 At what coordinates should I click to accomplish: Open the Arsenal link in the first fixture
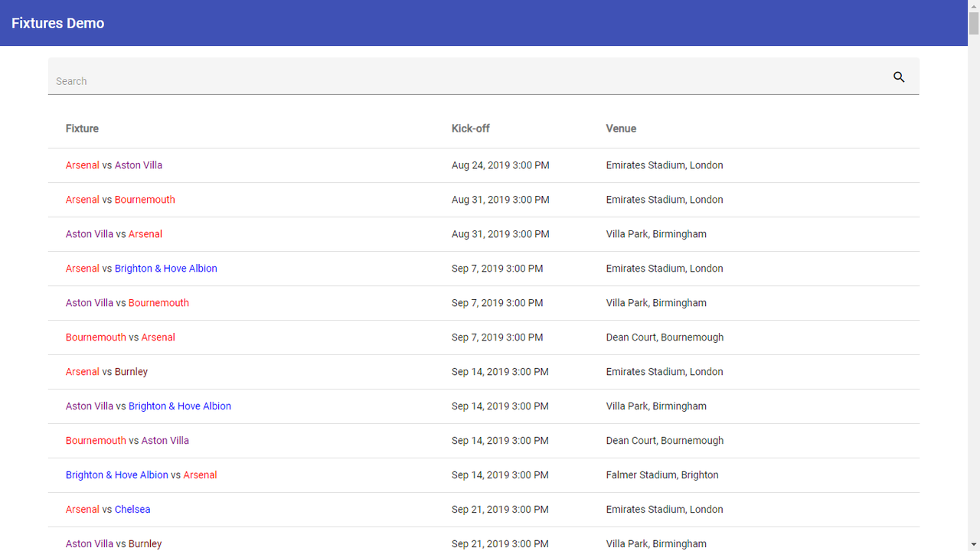(x=82, y=165)
